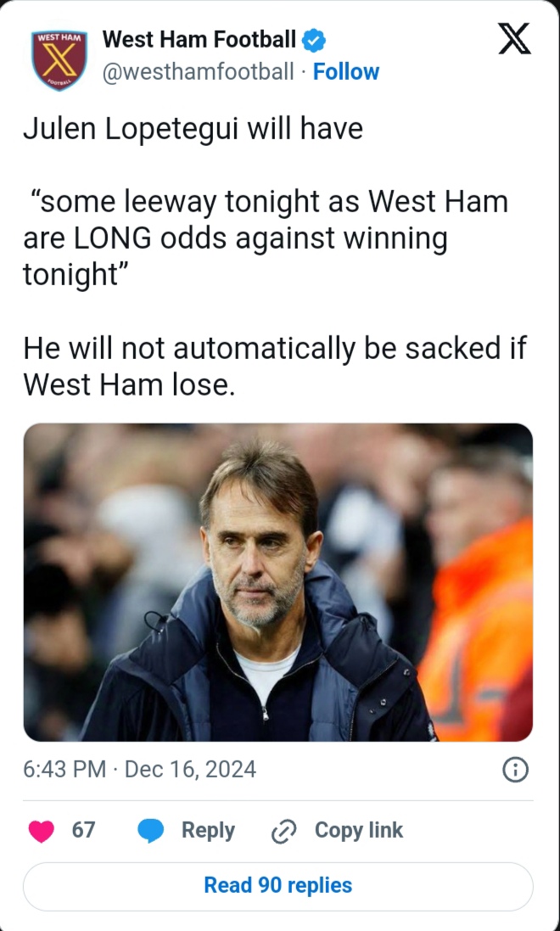
Task: Click the chain link copy icon
Action: click(282, 832)
